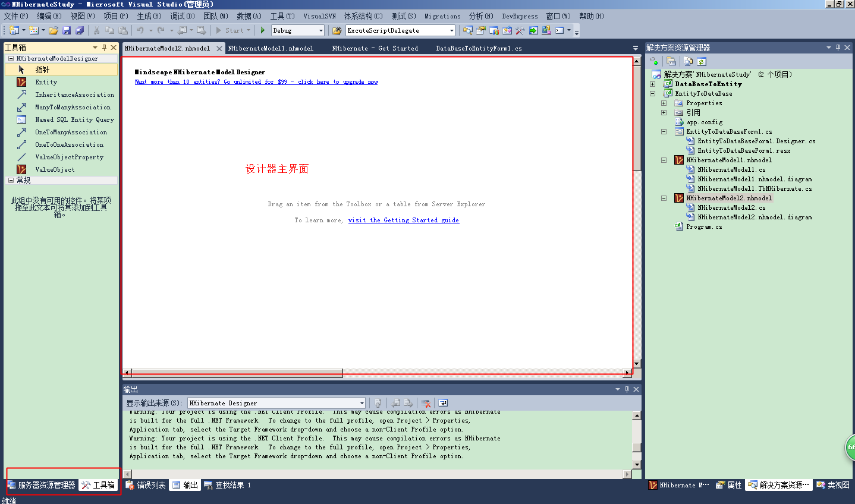Click the Save toolbar icon
855x504 pixels.
67,30
